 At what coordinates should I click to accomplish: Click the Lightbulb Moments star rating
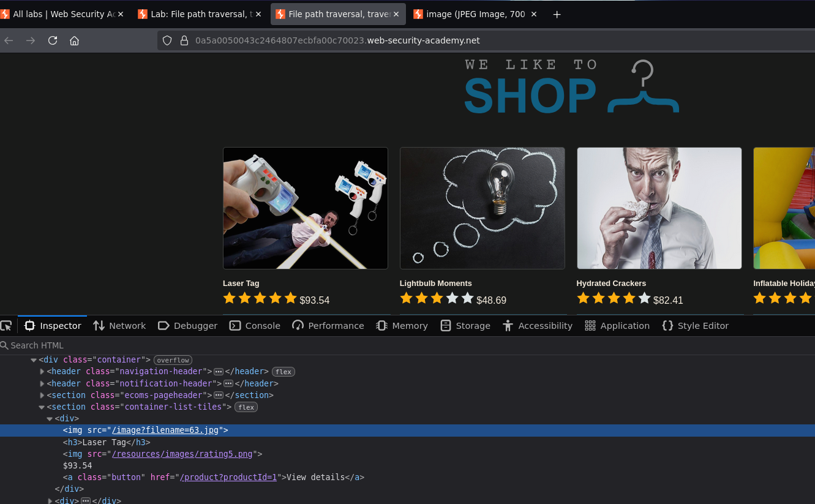coord(437,298)
